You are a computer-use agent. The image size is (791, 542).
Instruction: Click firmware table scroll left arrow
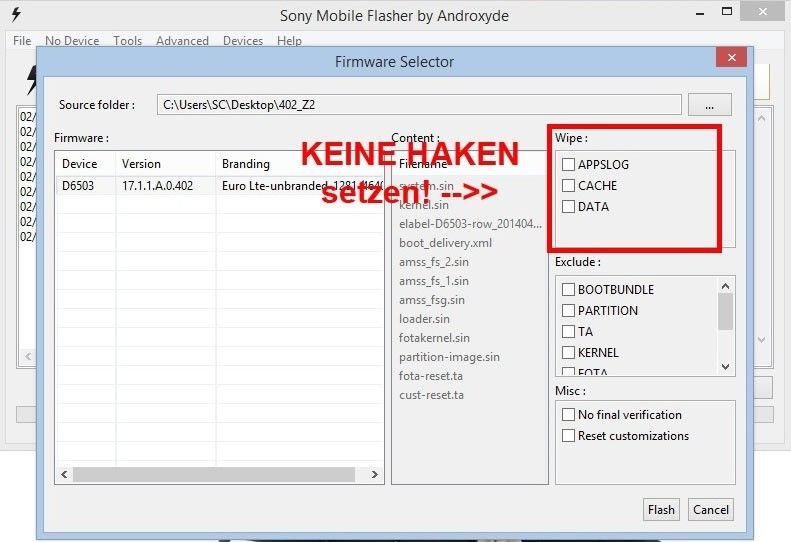pos(64,474)
